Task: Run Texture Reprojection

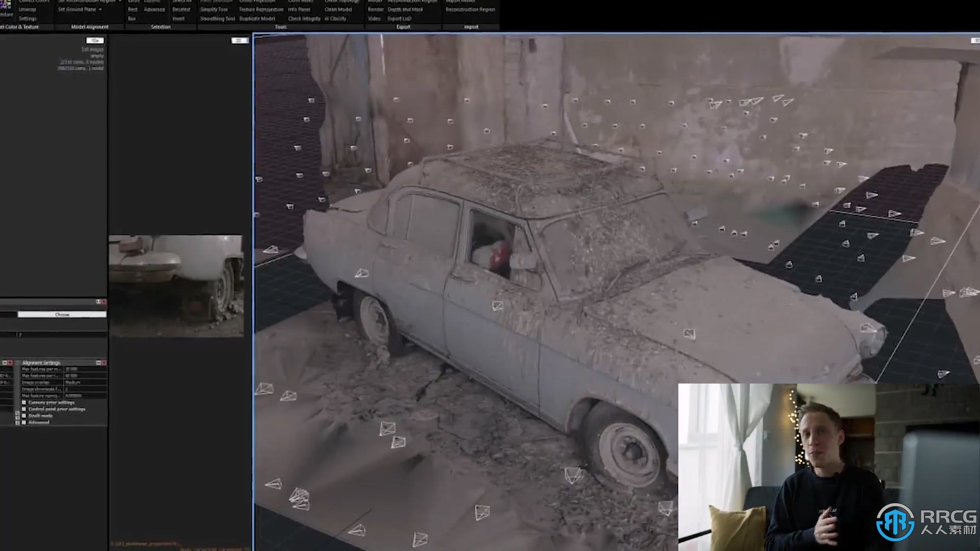Action: click(x=261, y=10)
